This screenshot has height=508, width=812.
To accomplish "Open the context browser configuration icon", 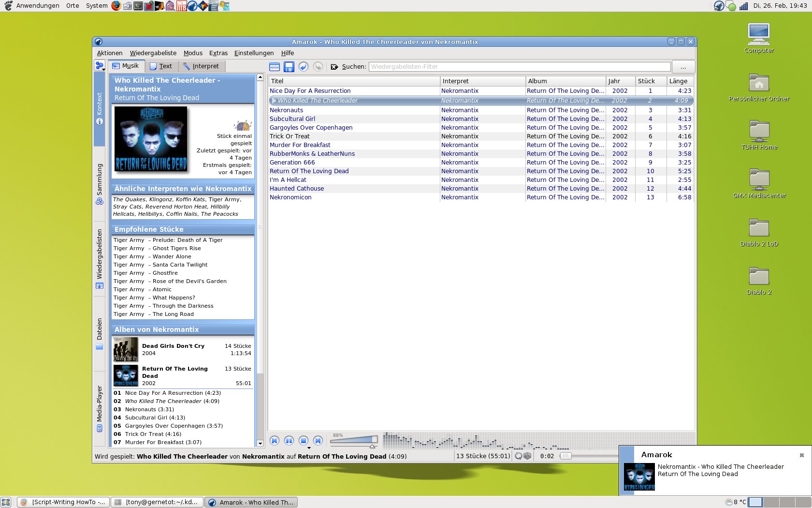I will 100,66.
